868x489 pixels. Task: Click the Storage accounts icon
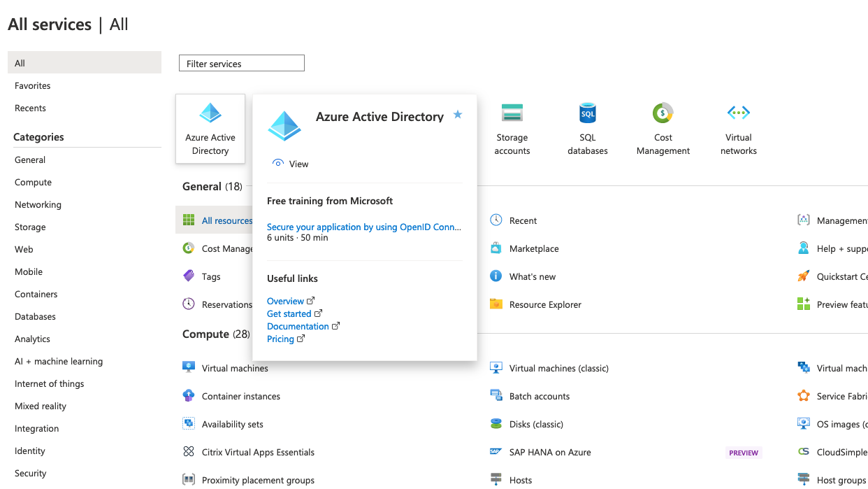[512, 113]
